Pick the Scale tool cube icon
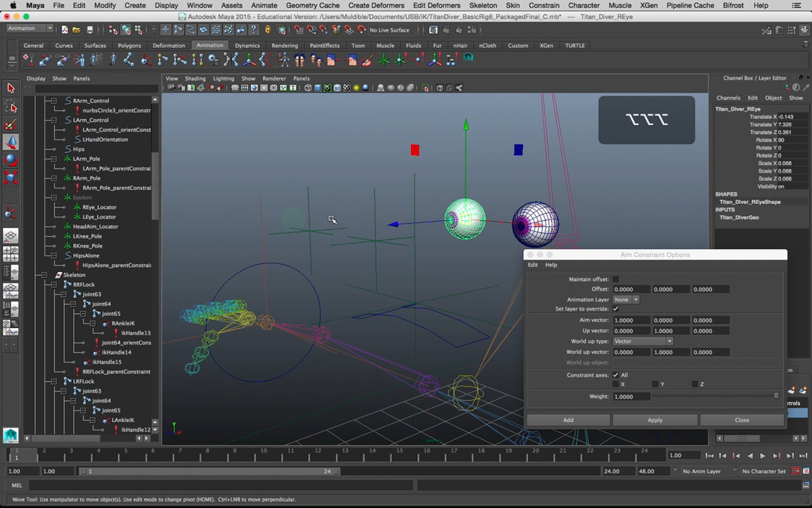The height and width of the screenshot is (508, 812). click(11, 177)
